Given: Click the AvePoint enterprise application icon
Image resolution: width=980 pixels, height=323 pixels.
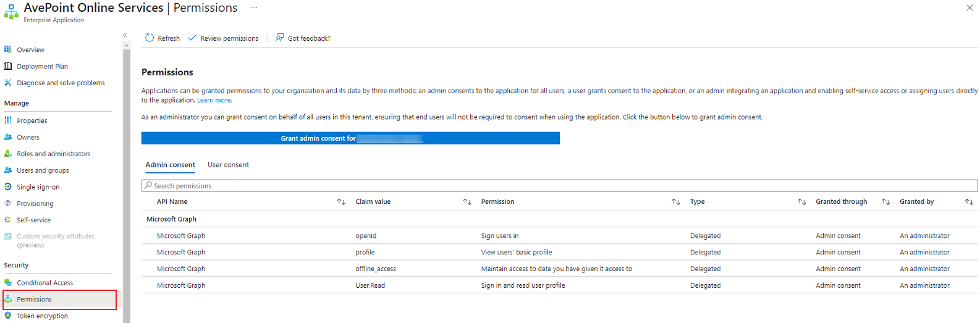Looking at the screenshot, I should click(x=11, y=12).
